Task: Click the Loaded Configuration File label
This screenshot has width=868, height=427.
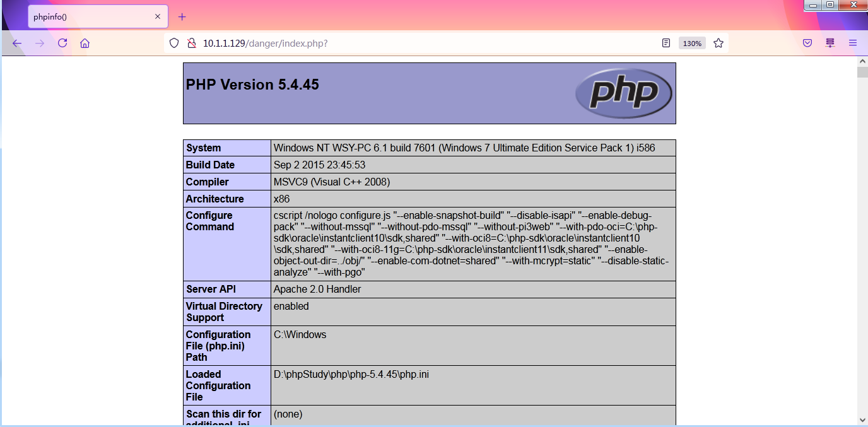Action: (x=218, y=386)
